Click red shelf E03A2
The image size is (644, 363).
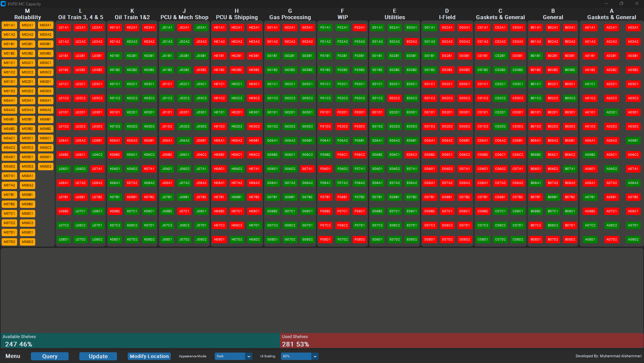[412, 42]
